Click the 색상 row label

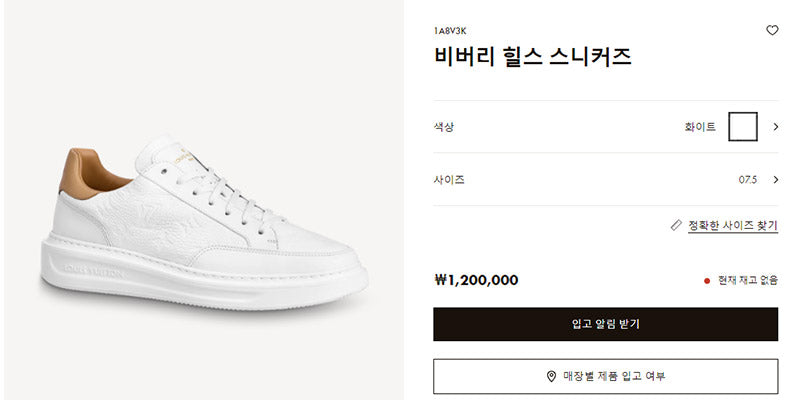pos(443,127)
